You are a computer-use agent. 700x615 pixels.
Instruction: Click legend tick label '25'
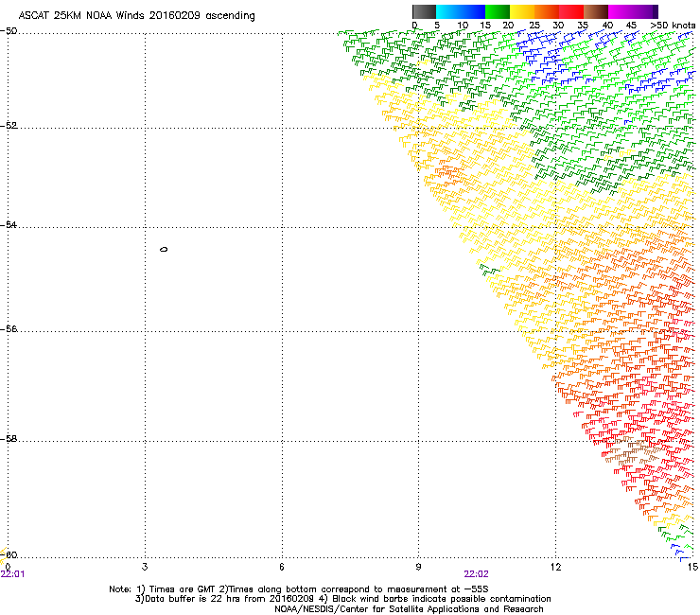click(x=534, y=26)
